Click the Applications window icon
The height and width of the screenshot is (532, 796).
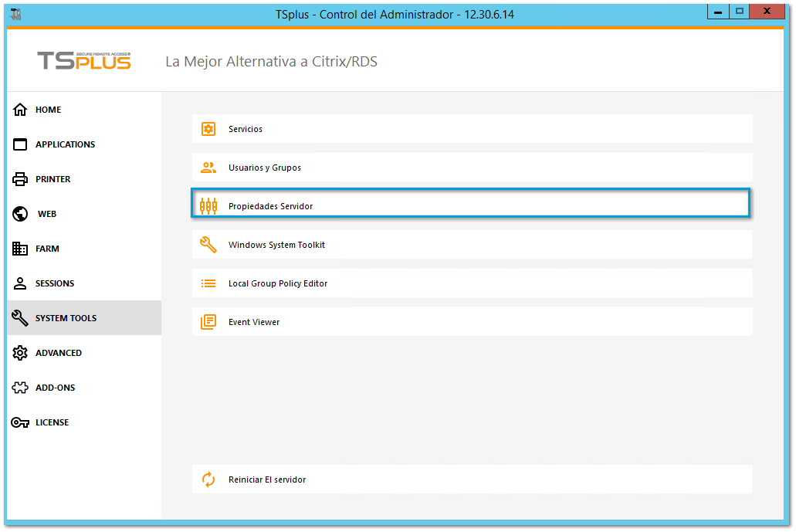(20, 144)
